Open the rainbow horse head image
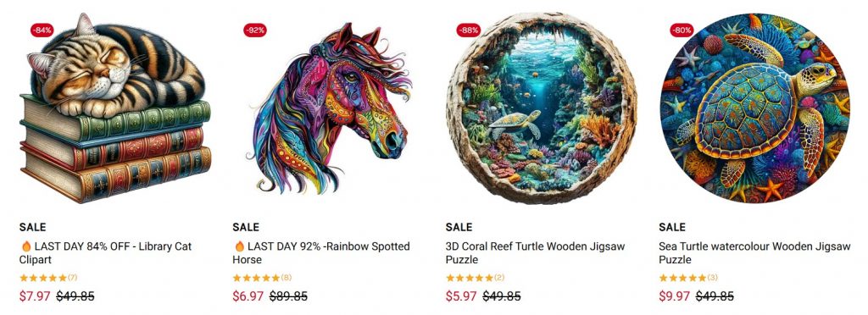The image size is (868, 315). click(330, 108)
